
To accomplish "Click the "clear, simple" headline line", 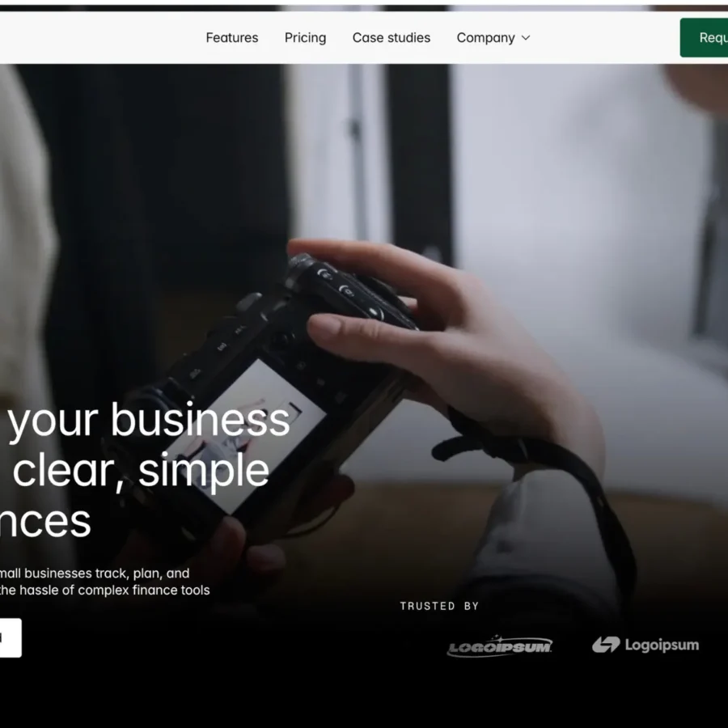I will (141, 471).
